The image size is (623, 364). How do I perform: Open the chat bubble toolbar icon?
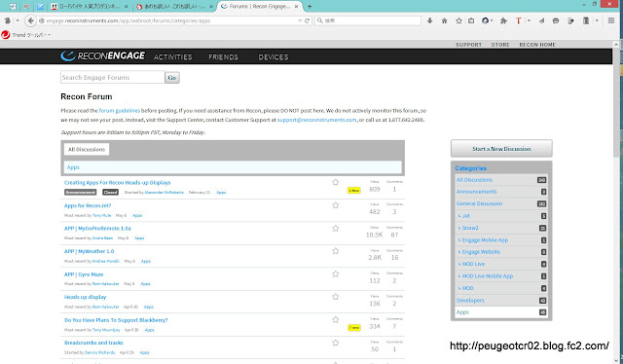[556, 20]
